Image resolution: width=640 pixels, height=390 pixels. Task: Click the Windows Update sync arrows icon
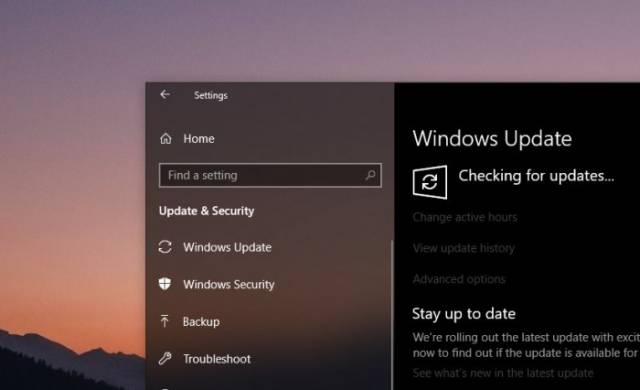[x=165, y=247]
